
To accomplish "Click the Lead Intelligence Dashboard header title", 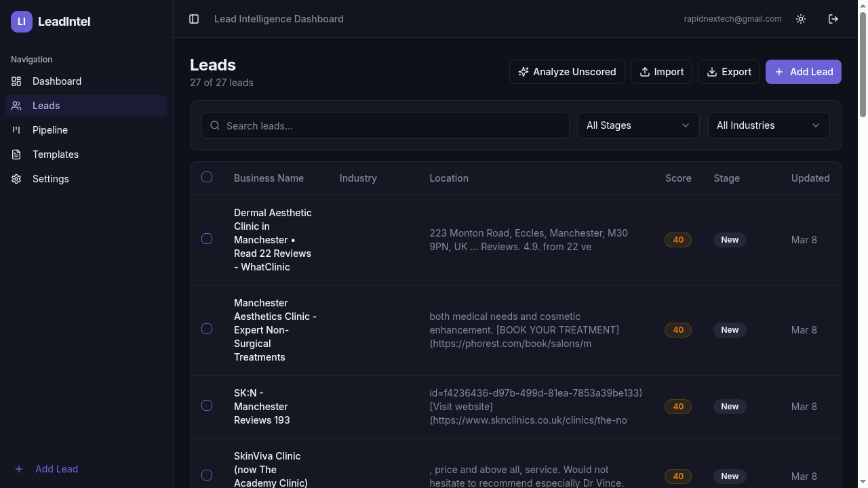I will pyautogui.click(x=279, y=19).
